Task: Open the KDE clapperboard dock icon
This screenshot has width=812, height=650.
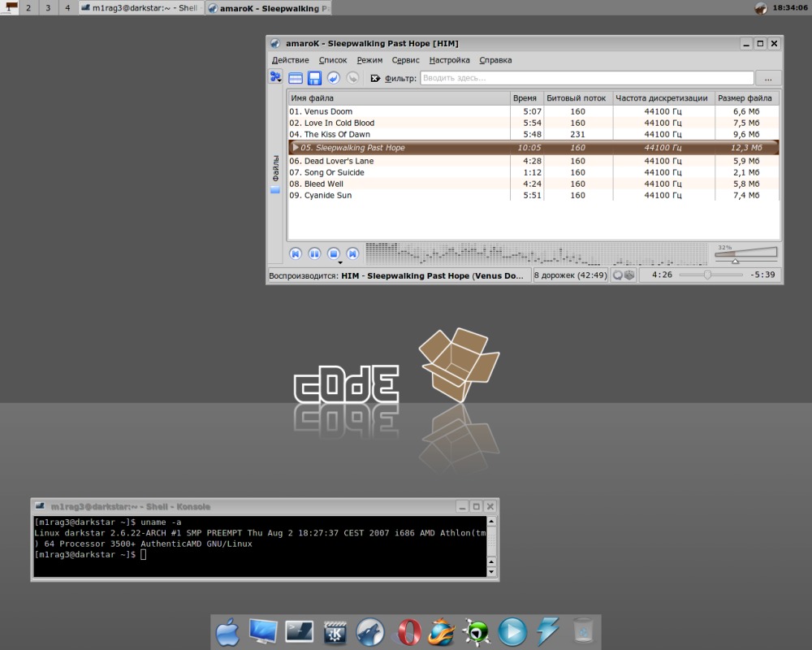Action: pyautogui.click(x=335, y=632)
